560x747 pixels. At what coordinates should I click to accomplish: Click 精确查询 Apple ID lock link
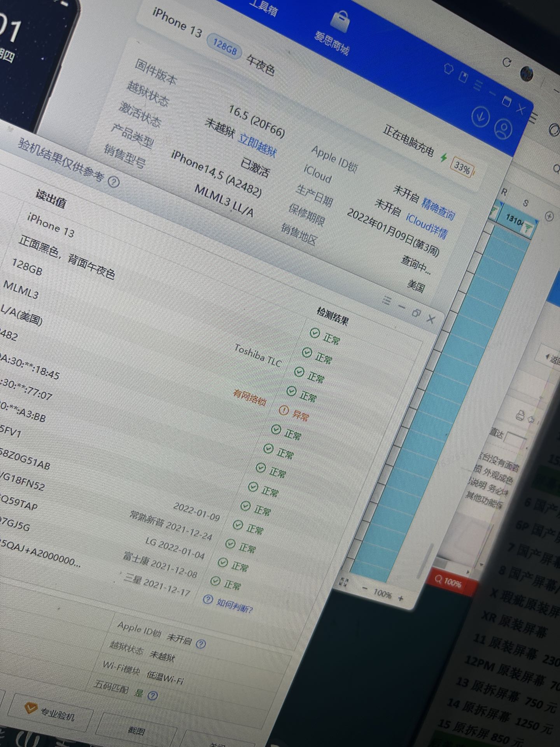click(438, 208)
